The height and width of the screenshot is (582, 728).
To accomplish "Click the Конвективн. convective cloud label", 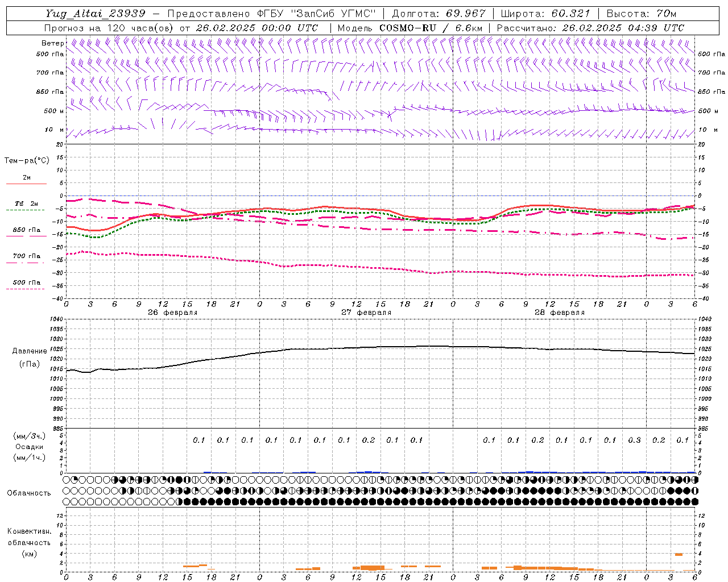I will pyautogui.click(x=29, y=531).
